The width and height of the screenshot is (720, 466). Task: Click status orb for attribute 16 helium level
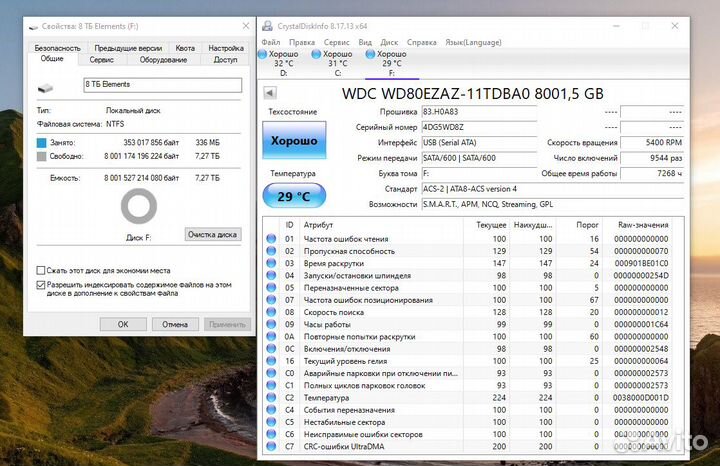271,361
